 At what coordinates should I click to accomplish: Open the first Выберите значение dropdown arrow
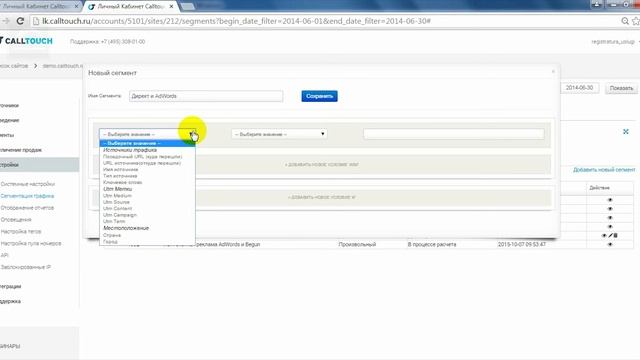(192, 134)
